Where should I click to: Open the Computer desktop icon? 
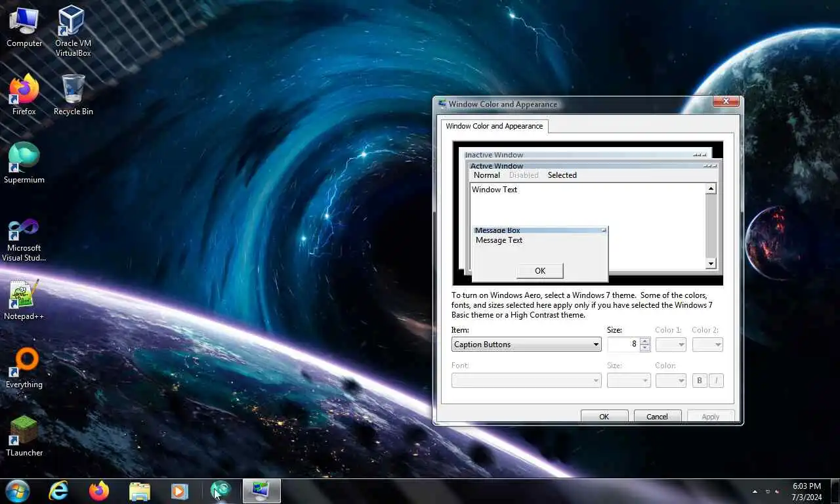[x=24, y=28]
